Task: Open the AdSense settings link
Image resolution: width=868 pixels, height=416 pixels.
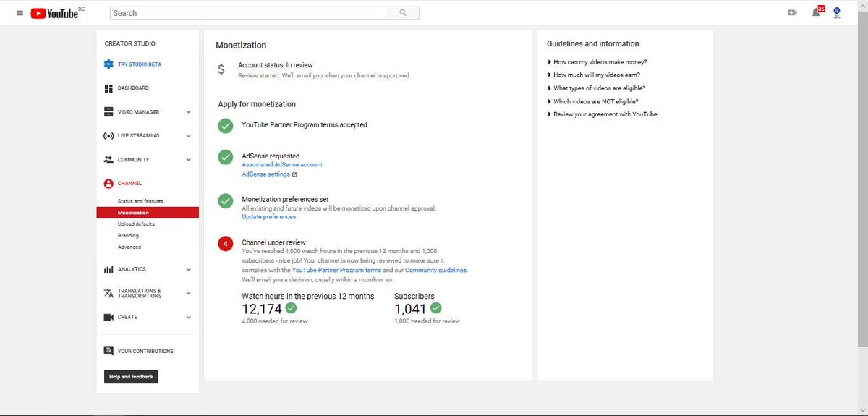Action: 265,174
